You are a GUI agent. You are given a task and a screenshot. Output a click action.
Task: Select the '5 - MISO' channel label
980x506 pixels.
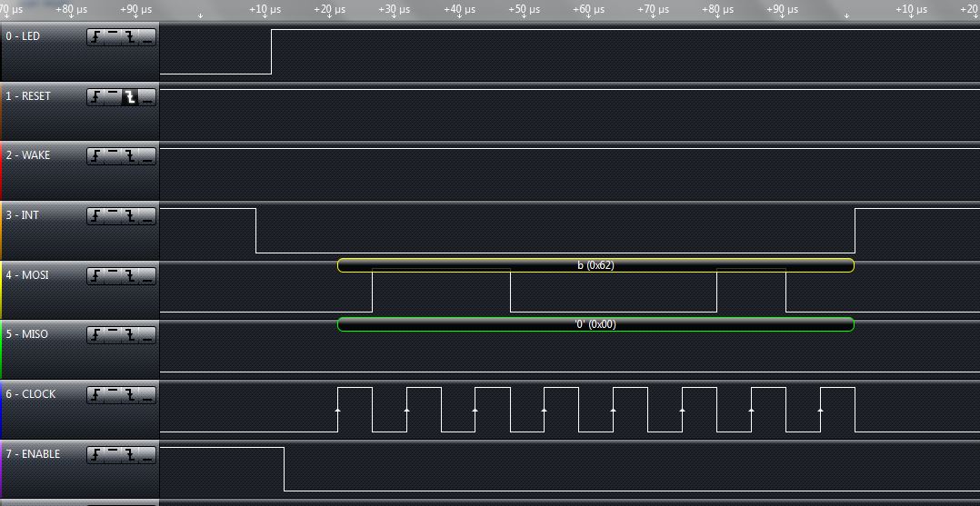pos(27,334)
